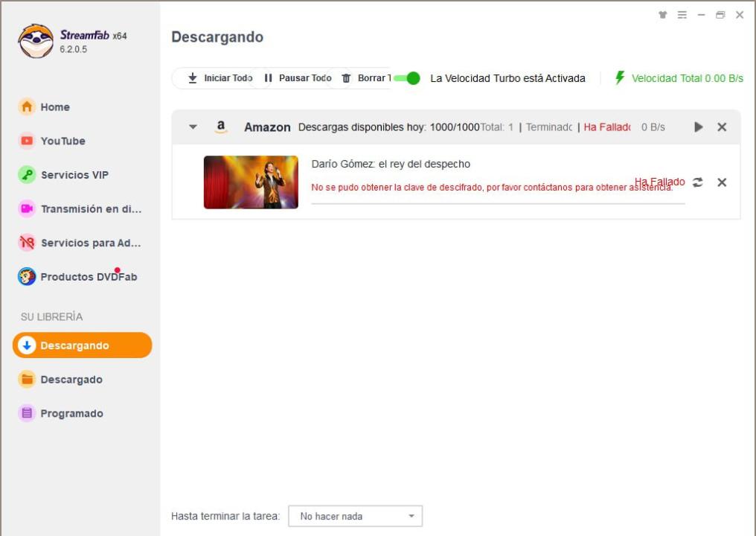The height and width of the screenshot is (536, 756).
Task: Retry the failed Darío Gómez download
Action: (698, 182)
